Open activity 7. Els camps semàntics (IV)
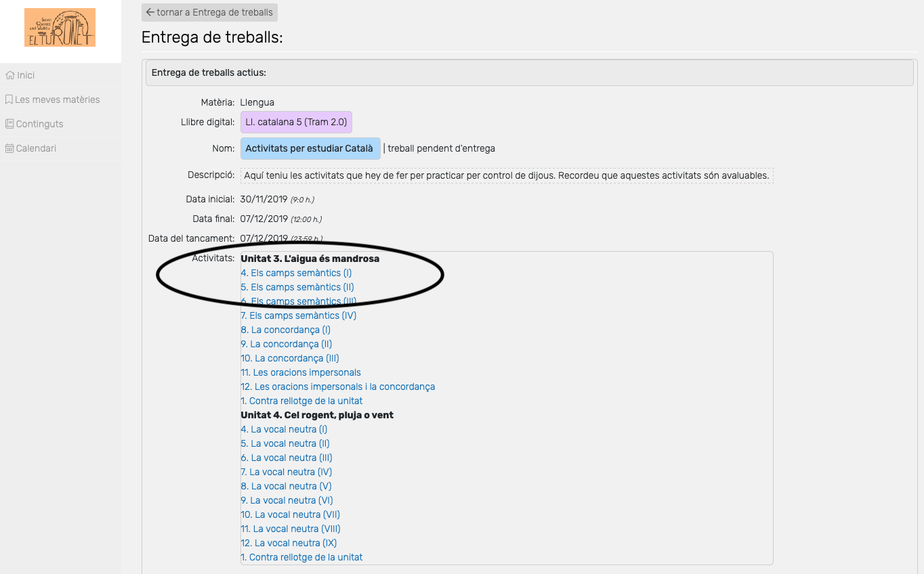Viewport: 924px width, 574px height. [x=298, y=315]
